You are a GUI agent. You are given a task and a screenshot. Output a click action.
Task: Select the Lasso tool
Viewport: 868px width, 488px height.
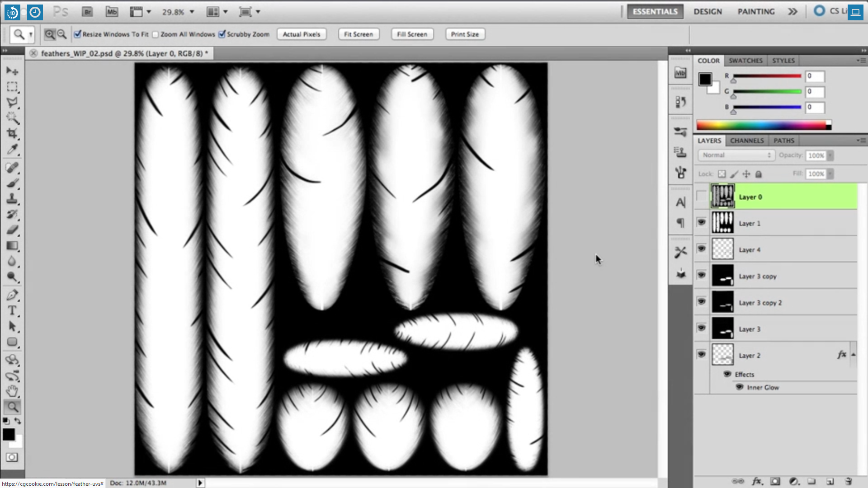[x=12, y=102]
